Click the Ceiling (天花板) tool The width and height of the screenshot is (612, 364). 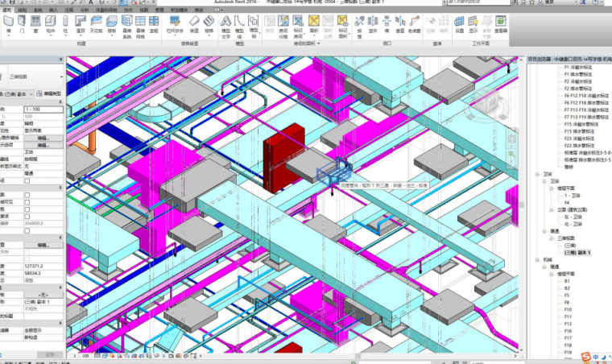click(96, 24)
